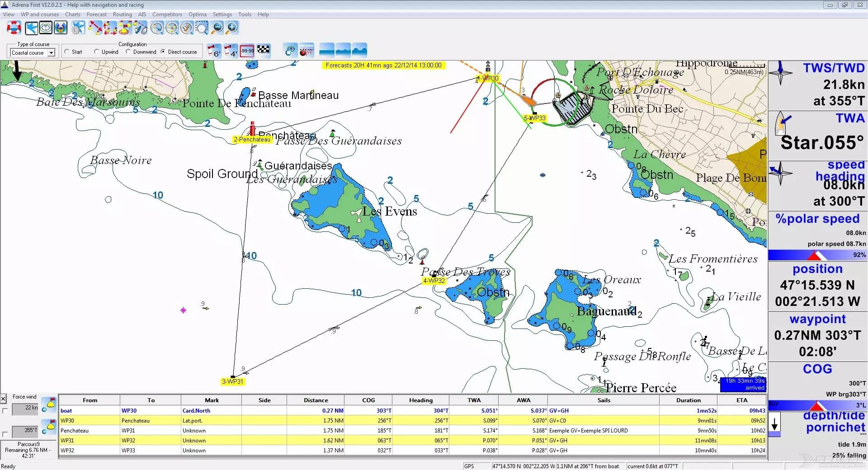The image size is (868, 470).
Task: Select the calm sea state icon
Action: [x=327, y=50]
